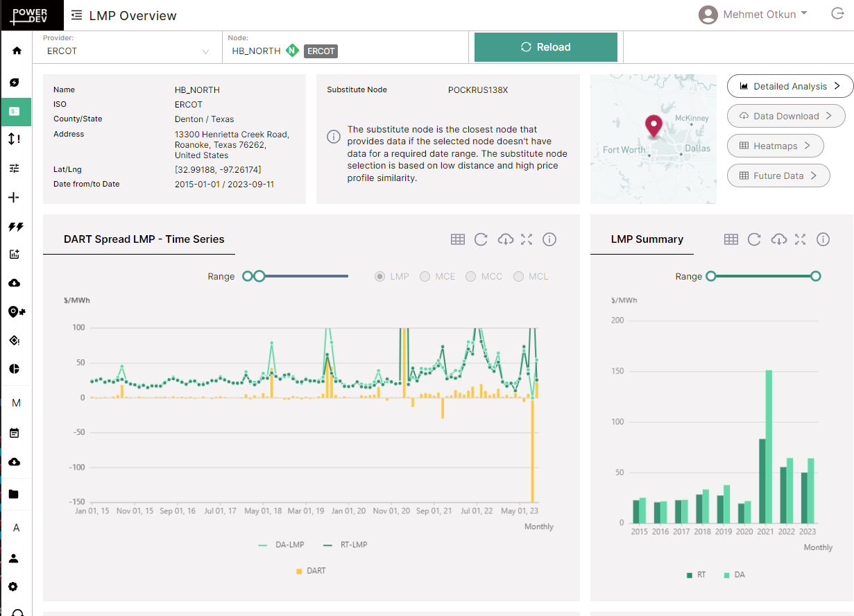
Task: Open the Home page from the sidebar
Action: [x=16, y=51]
